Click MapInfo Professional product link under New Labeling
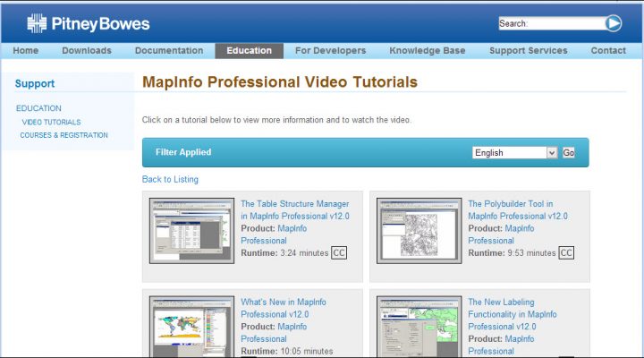644x358 pixels. 501,345
